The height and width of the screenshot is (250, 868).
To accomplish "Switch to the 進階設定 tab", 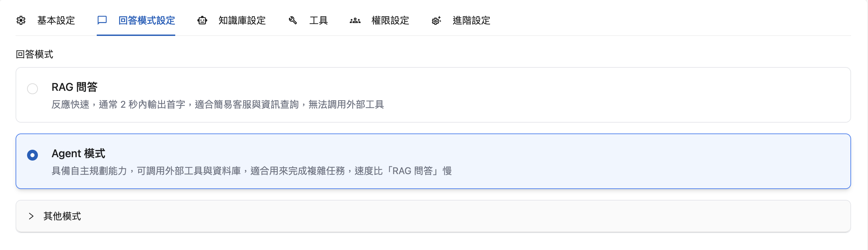I will tap(472, 21).
